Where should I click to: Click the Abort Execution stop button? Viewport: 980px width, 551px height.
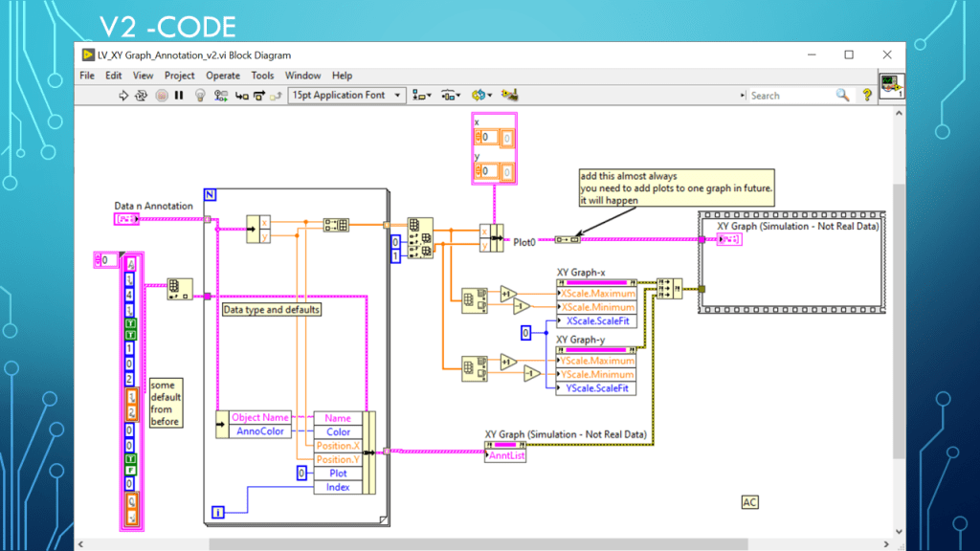pos(161,96)
